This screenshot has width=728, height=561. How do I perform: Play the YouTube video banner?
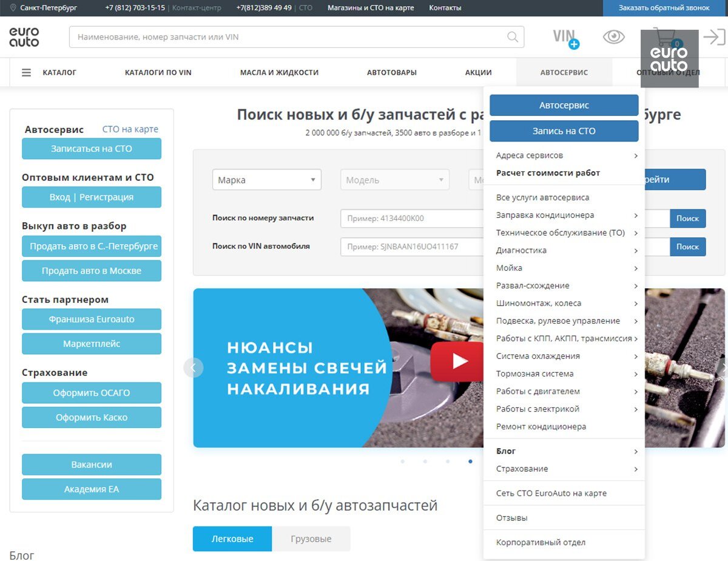pyautogui.click(x=459, y=361)
